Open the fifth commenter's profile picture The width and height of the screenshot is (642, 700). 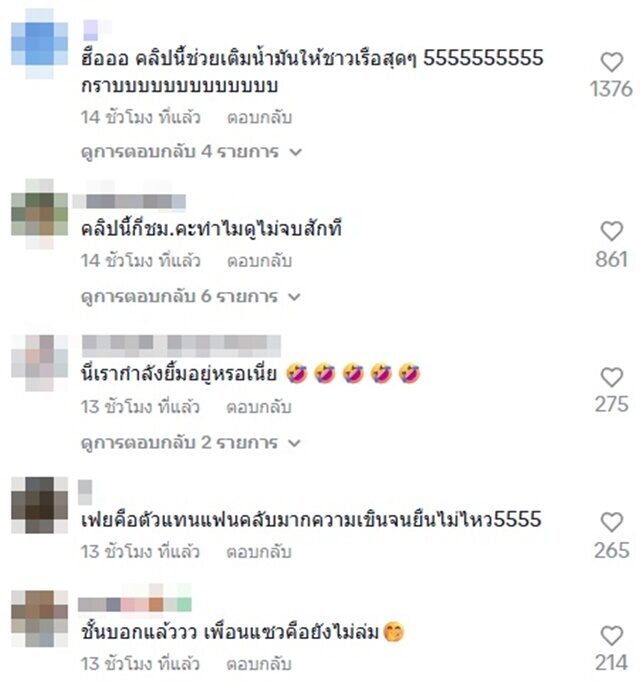(40, 619)
